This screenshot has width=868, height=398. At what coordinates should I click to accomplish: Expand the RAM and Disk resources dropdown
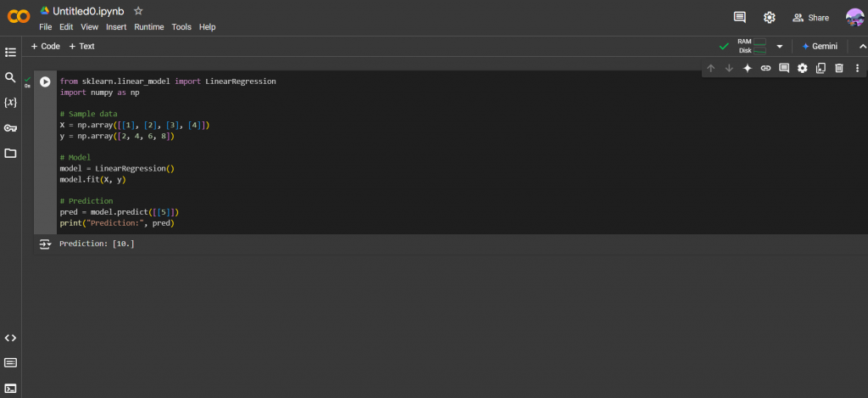coord(779,47)
